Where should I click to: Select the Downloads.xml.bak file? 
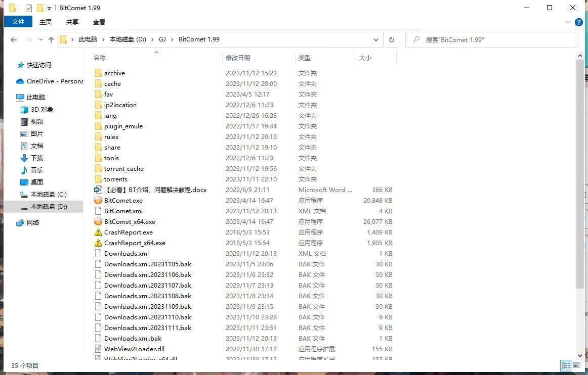pyautogui.click(x=133, y=338)
